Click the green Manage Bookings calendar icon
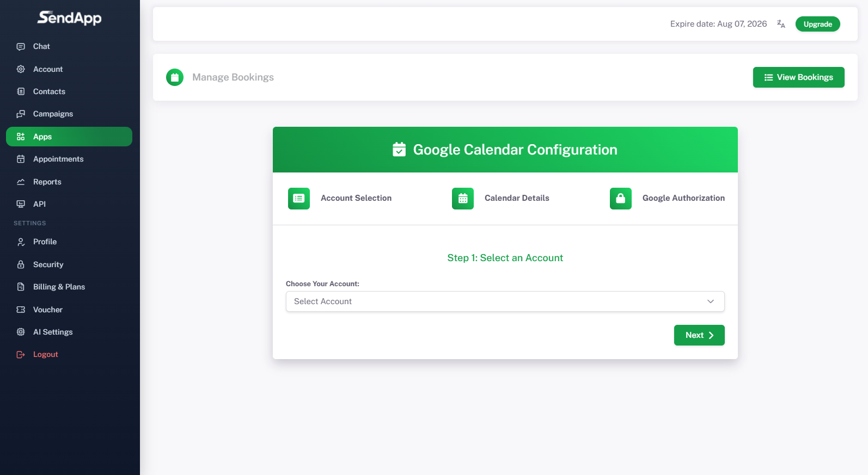The image size is (868, 475). [x=175, y=77]
